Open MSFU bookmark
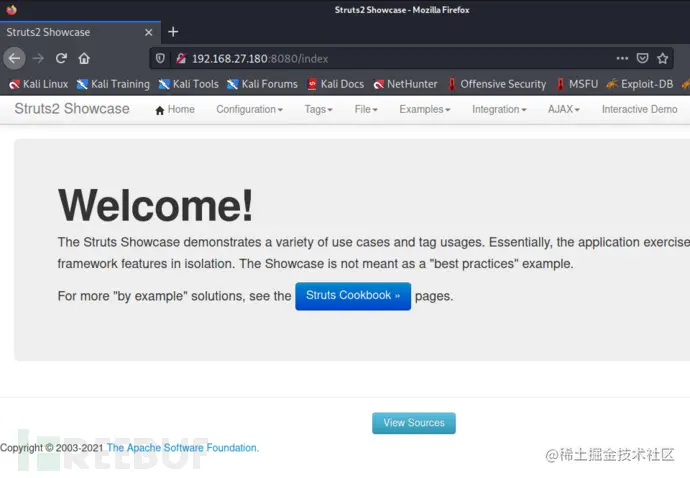This screenshot has width=690, height=478. [x=577, y=84]
